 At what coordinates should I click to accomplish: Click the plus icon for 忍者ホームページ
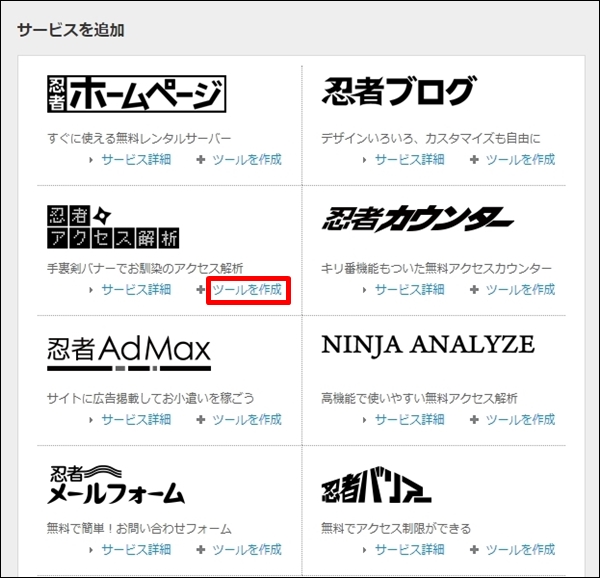[201, 160]
